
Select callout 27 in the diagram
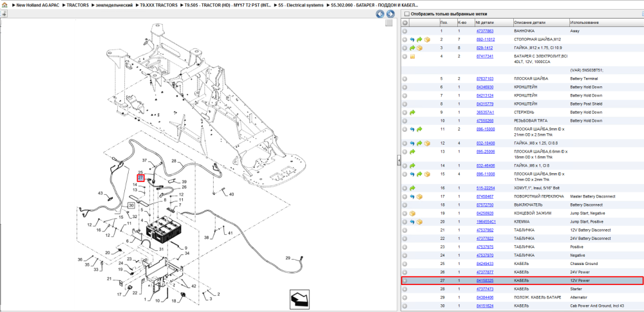click(x=140, y=178)
